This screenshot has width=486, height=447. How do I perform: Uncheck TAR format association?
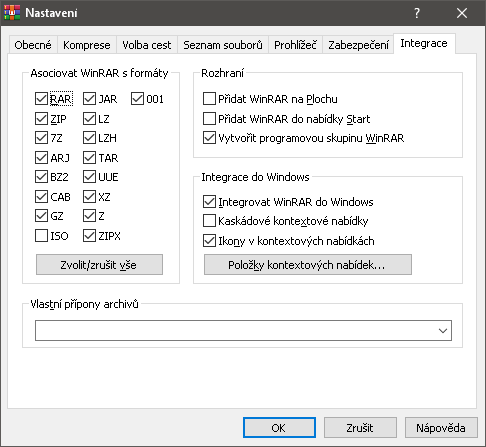pyautogui.click(x=89, y=157)
